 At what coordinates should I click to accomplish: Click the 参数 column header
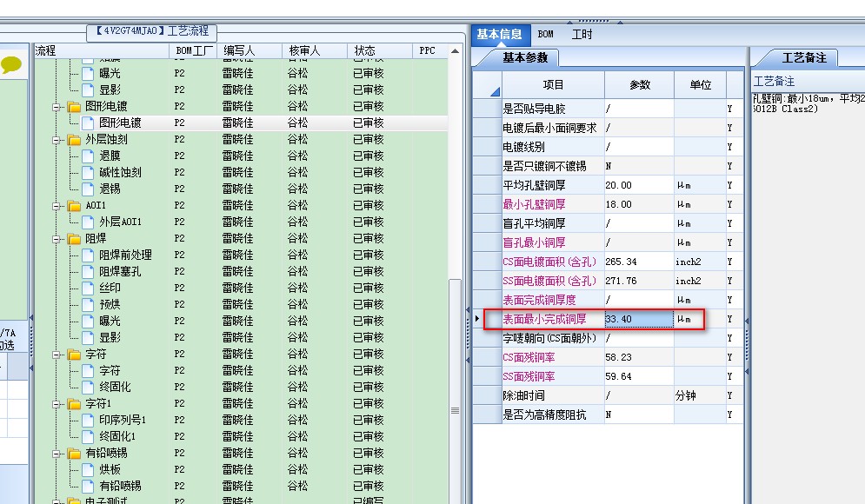pos(639,85)
